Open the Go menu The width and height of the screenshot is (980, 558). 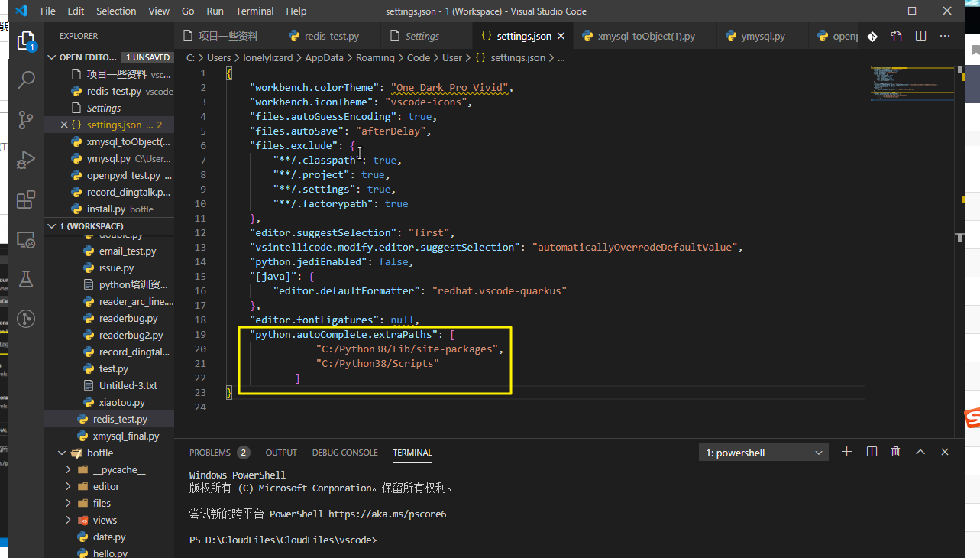pyautogui.click(x=188, y=11)
